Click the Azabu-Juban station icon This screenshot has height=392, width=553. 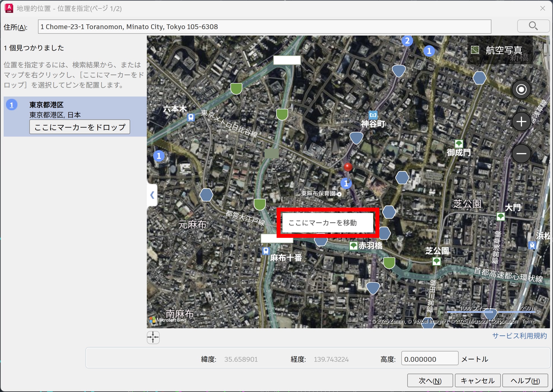(266, 251)
